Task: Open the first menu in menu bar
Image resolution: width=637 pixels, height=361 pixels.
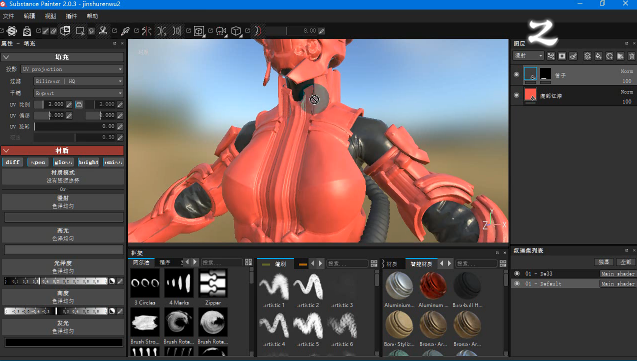Action: tap(8, 16)
